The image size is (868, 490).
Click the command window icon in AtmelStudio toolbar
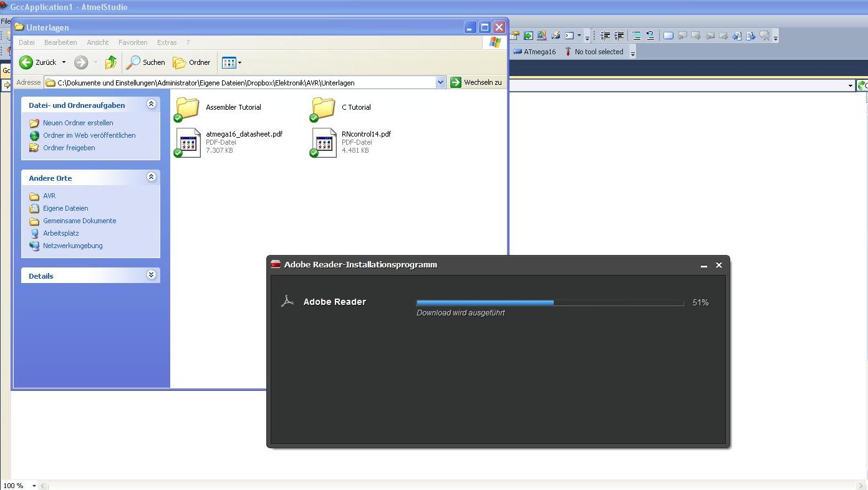(x=569, y=36)
